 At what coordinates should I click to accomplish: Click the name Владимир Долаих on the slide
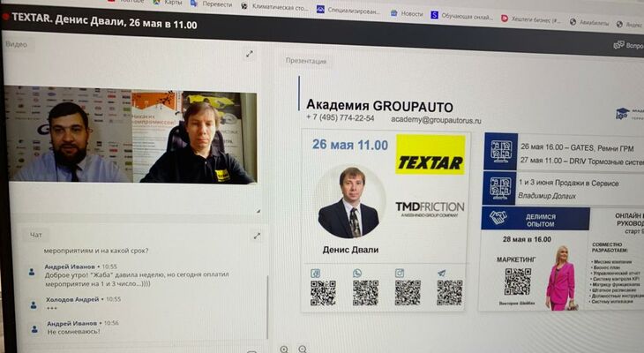point(547,196)
